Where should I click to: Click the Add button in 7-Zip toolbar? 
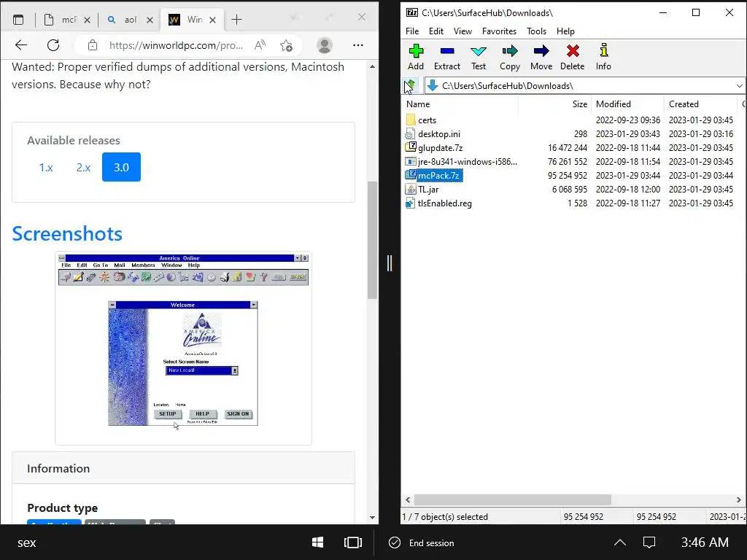coord(415,57)
